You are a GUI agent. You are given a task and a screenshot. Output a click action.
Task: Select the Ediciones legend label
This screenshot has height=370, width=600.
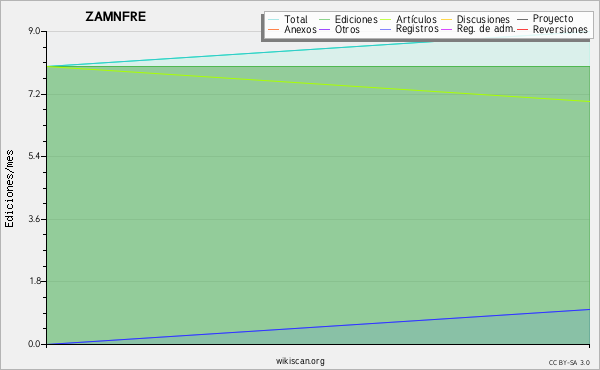pyautogui.click(x=356, y=19)
